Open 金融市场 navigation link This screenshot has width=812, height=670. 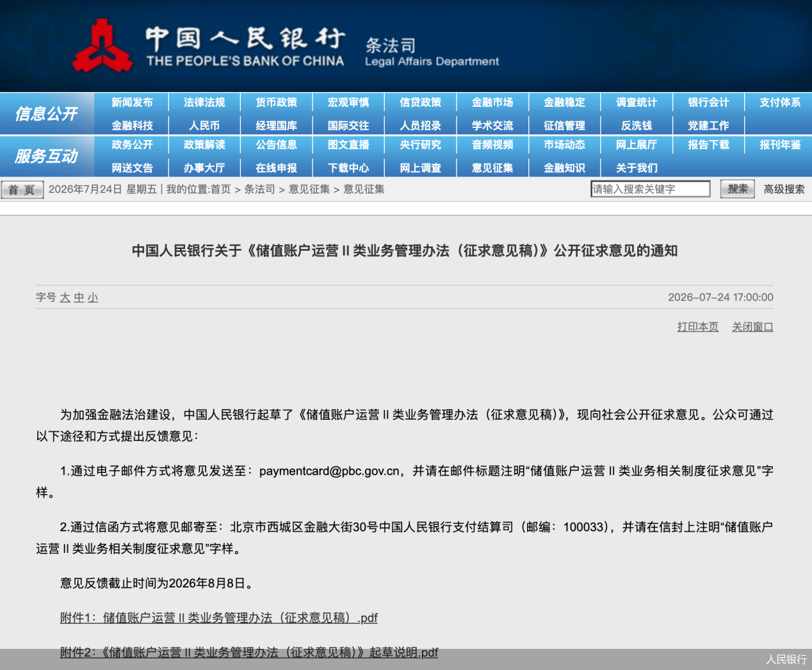(x=492, y=102)
